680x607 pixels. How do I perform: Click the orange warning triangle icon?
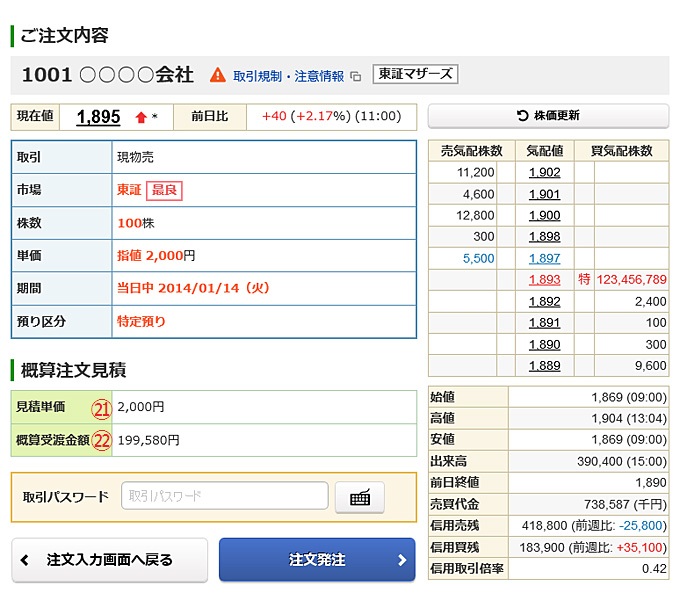tap(217, 75)
